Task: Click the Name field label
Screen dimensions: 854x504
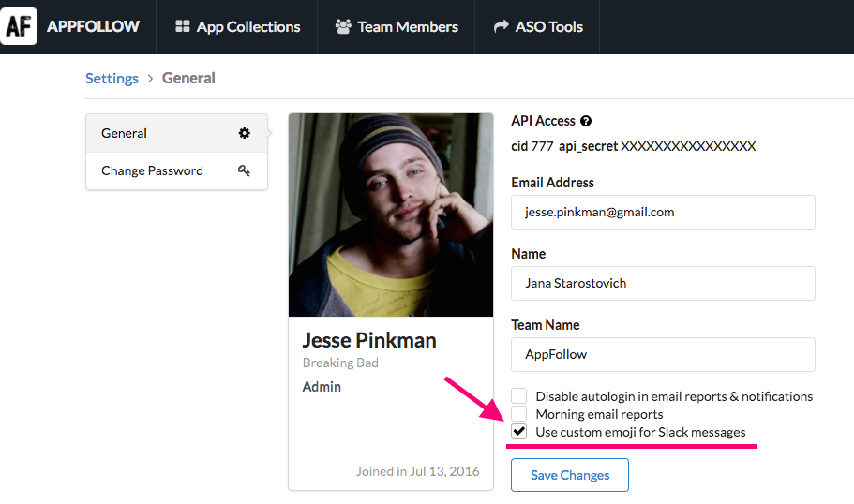Action: pos(529,254)
